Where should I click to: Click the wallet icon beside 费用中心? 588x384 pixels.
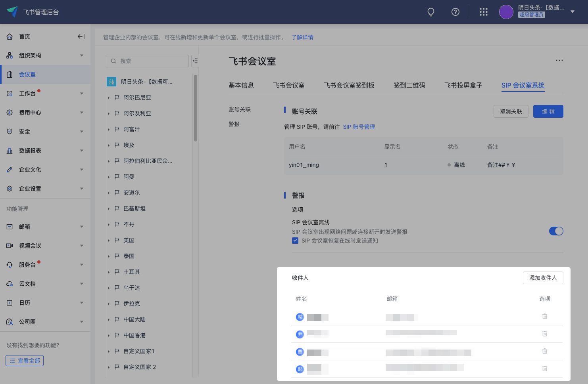point(10,113)
